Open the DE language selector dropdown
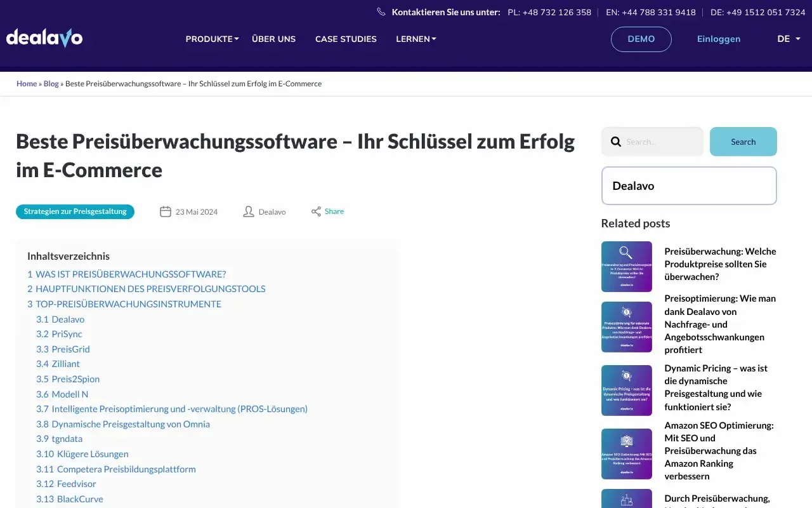 tap(788, 39)
